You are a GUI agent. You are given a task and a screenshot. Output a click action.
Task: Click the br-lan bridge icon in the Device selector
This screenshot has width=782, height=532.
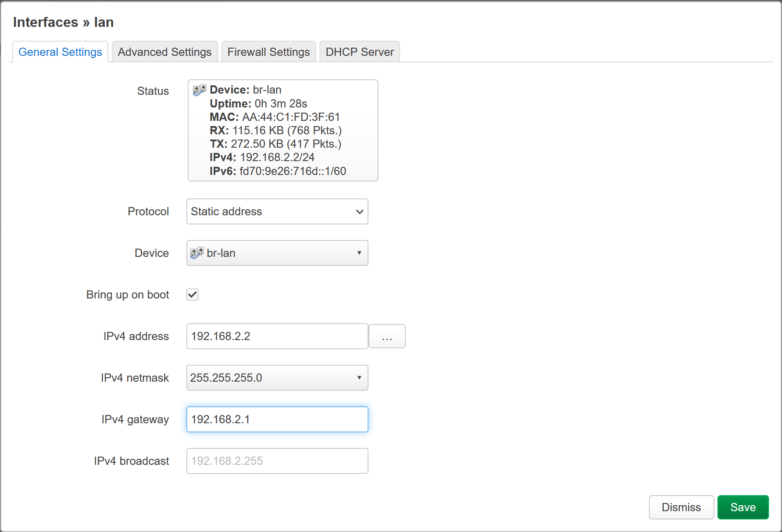click(198, 253)
